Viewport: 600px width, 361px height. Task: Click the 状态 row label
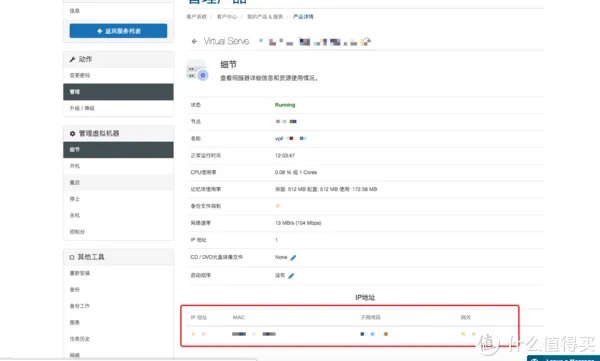196,105
